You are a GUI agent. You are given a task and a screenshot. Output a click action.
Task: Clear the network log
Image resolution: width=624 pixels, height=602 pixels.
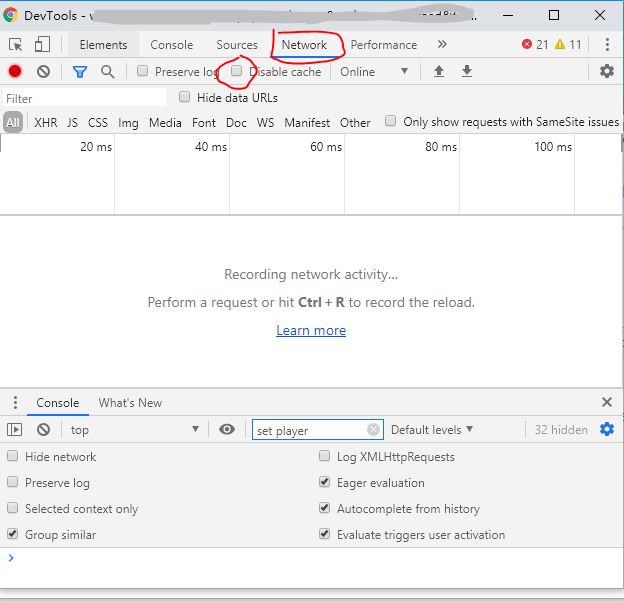(43, 71)
